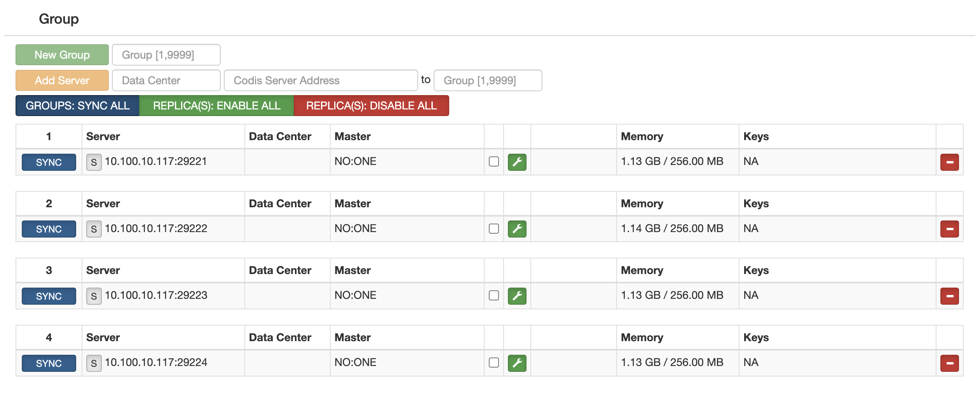Select server address 10.100.10.117:29221
Viewport: 980px width, 399px height.
pyautogui.click(x=156, y=161)
